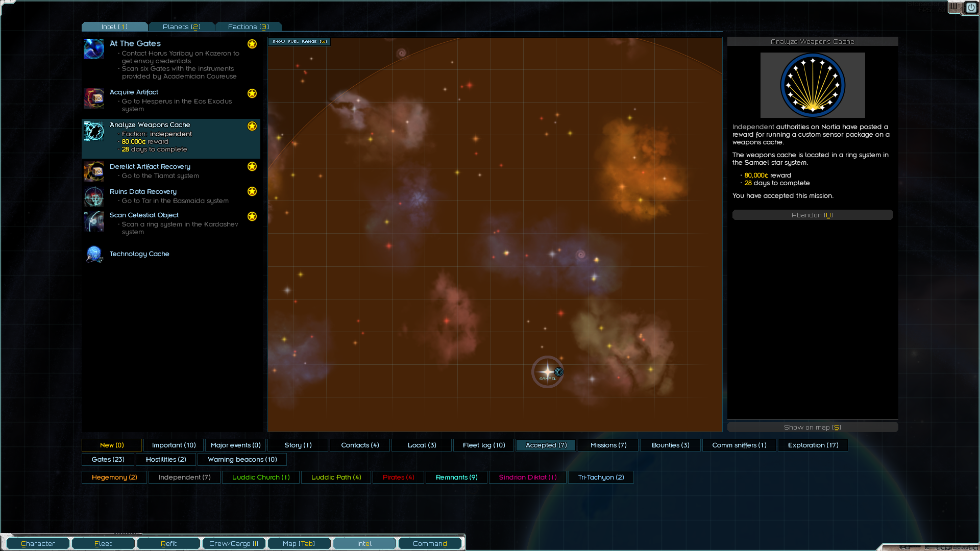Click the Analyze Weapons Cache mission icon
The image size is (980, 551).
94,131
